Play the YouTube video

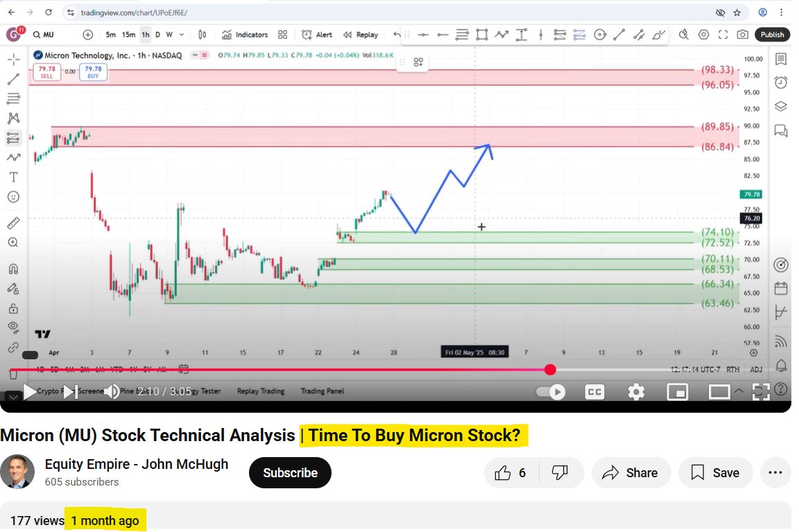[x=30, y=391]
